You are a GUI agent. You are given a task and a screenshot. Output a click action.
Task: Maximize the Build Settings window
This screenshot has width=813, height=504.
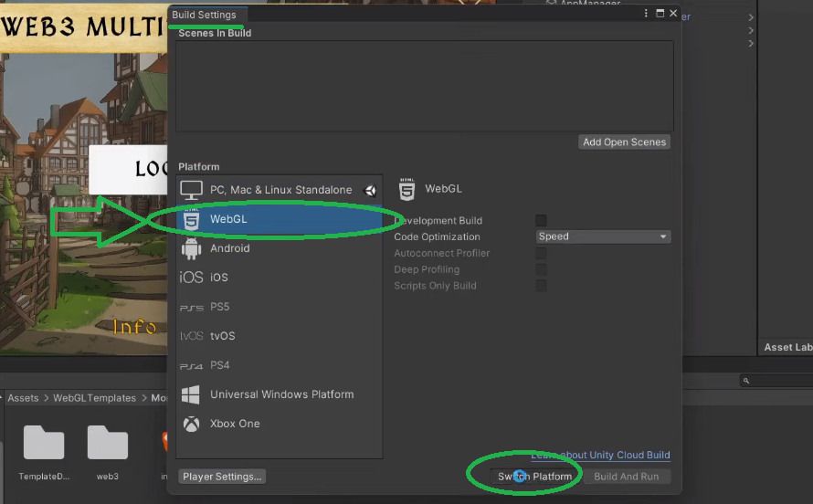point(660,14)
